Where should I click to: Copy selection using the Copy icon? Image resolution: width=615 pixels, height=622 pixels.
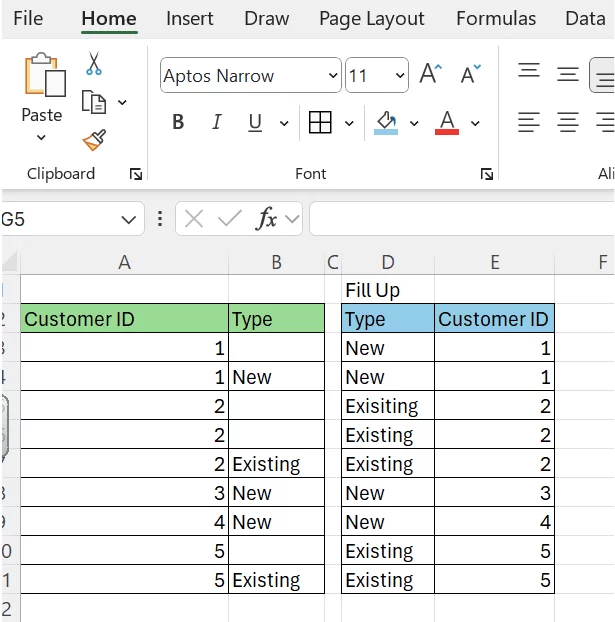(x=94, y=102)
